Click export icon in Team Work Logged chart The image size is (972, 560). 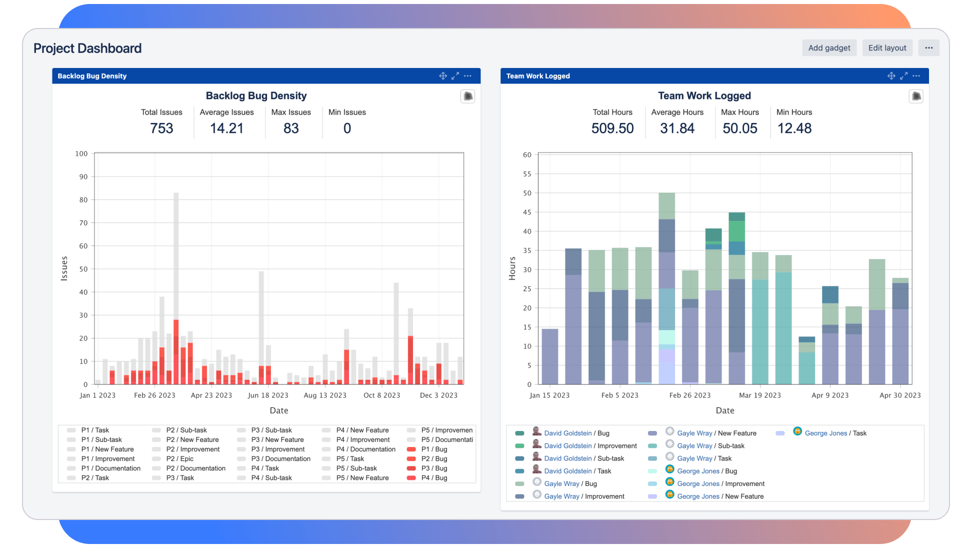click(x=916, y=96)
